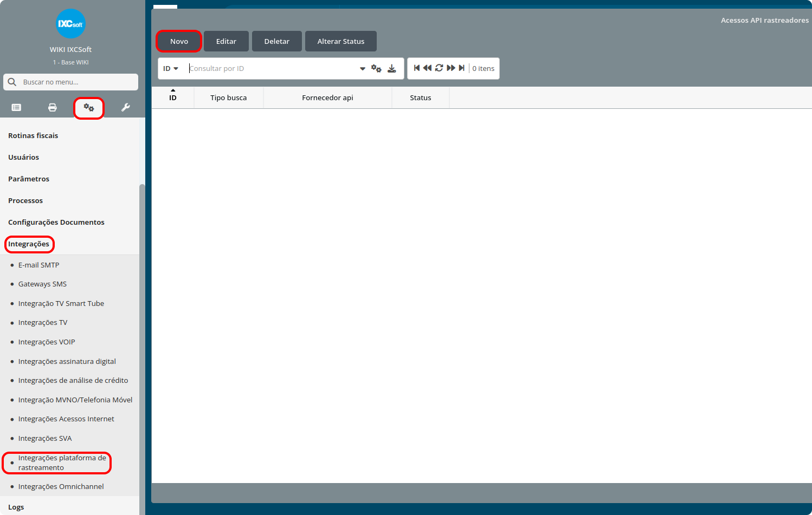Expand the search options caret
Screen dimensions: 812x515
pos(363,69)
